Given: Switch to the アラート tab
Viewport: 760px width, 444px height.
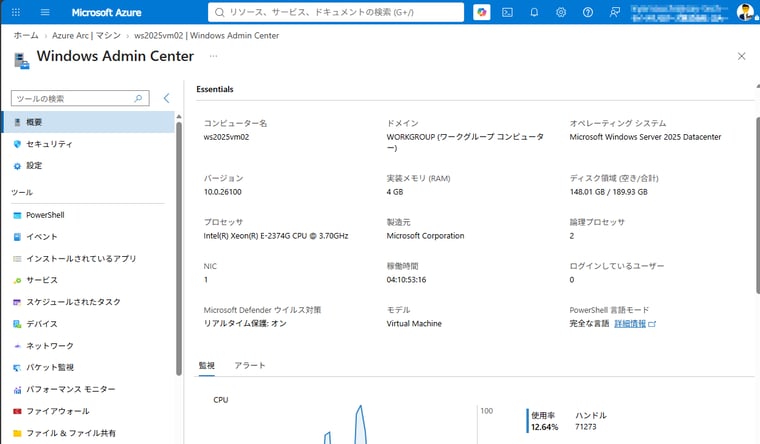Looking at the screenshot, I should click(x=250, y=365).
